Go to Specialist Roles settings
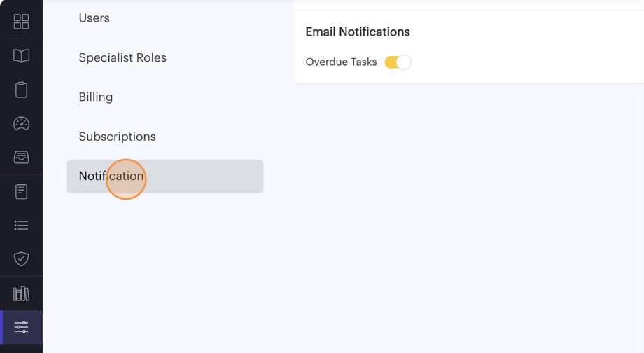The width and height of the screenshot is (644, 353). [x=122, y=57]
